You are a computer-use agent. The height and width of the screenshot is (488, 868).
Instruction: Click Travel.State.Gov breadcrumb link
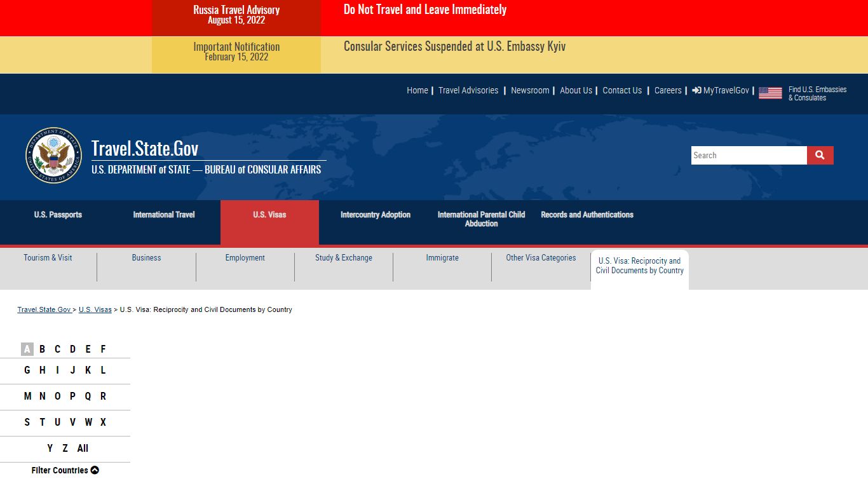(x=44, y=309)
